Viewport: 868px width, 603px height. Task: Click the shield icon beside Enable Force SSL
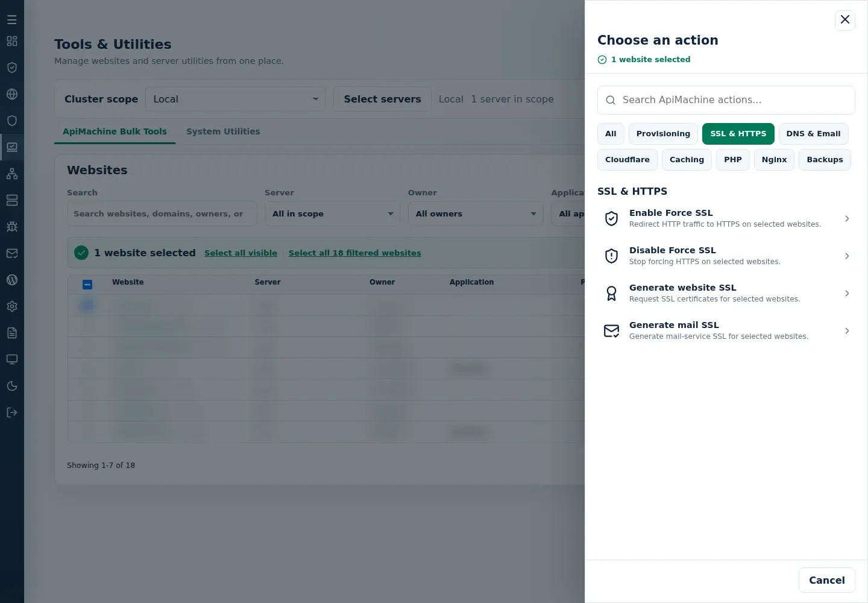(x=611, y=218)
